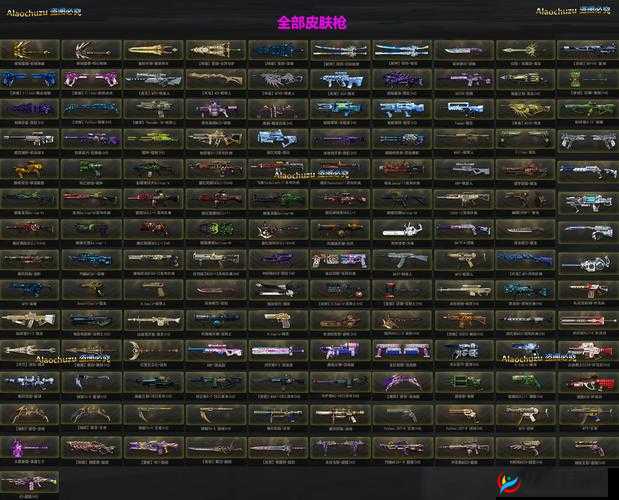The height and width of the screenshot is (500, 619).
Task: Choose the green hourglass-shaped item ending the second row
Action: click(588, 80)
